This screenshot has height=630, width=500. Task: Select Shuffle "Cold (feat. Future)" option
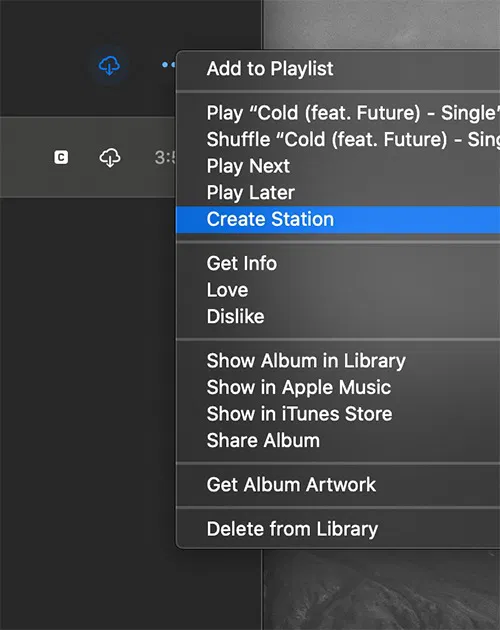[x=338, y=139]
